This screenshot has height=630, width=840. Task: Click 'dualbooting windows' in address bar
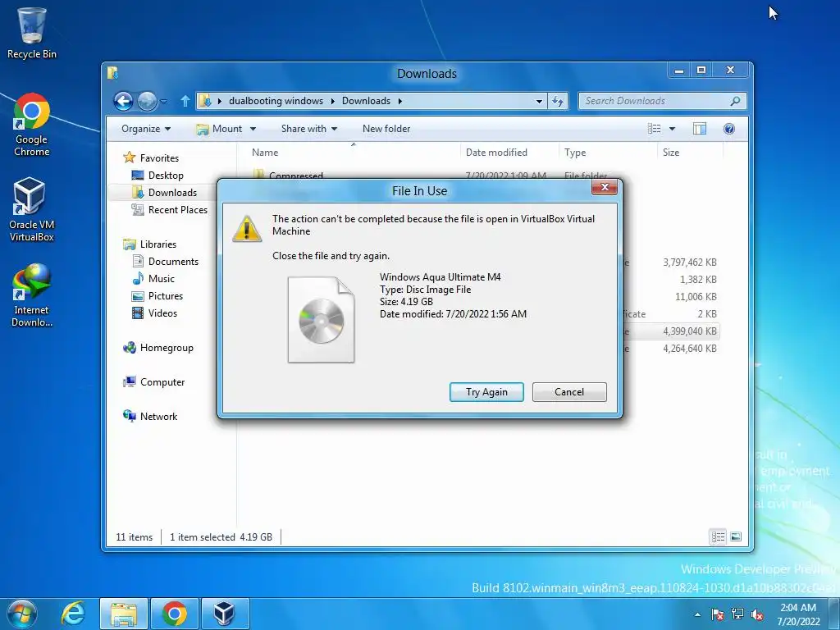point(276,101)
